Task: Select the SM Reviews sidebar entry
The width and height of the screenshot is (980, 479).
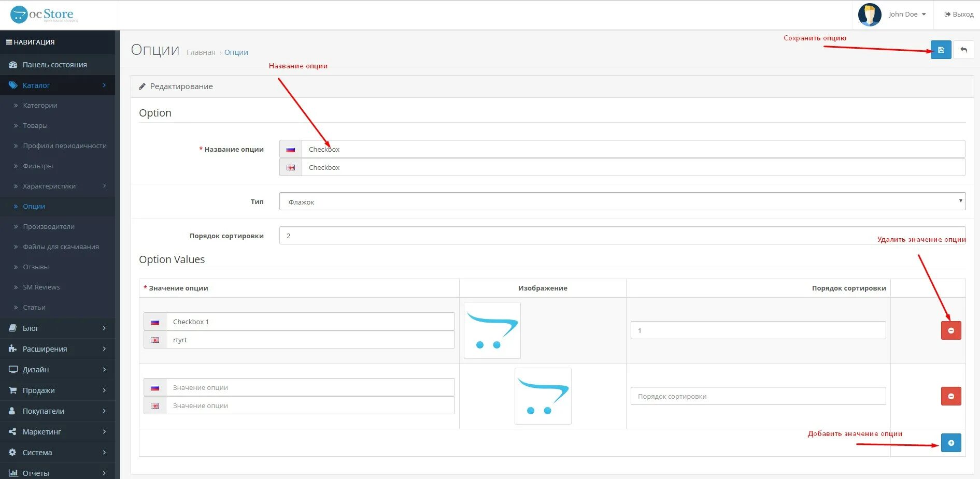Action: [x=40, y=287]
